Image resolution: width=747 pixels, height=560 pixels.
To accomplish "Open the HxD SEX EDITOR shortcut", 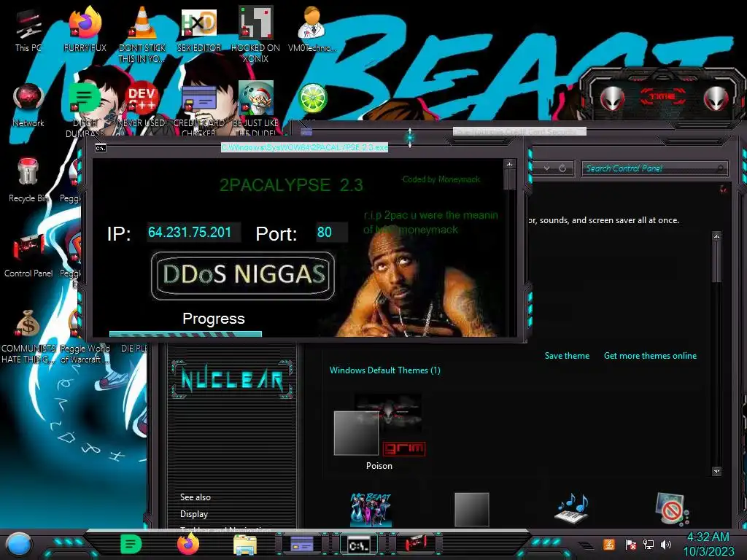I will point(198,28).
